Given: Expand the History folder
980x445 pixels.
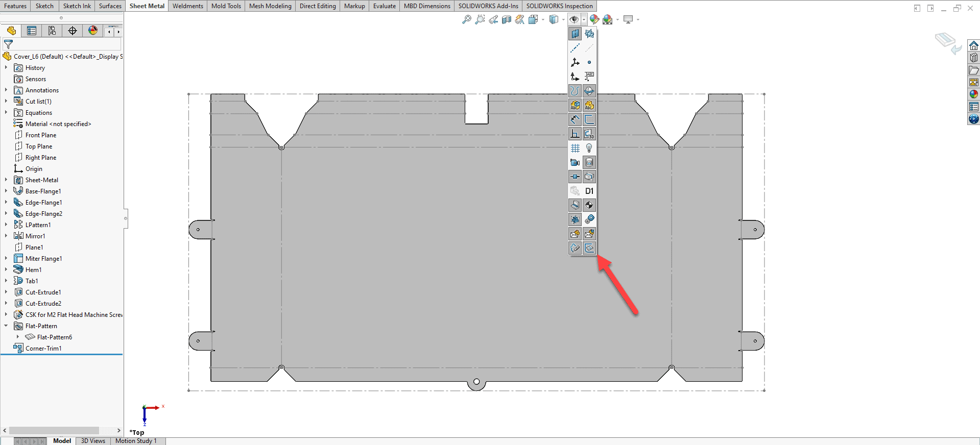Looking at the screenshot, I should tap(6, 67).
